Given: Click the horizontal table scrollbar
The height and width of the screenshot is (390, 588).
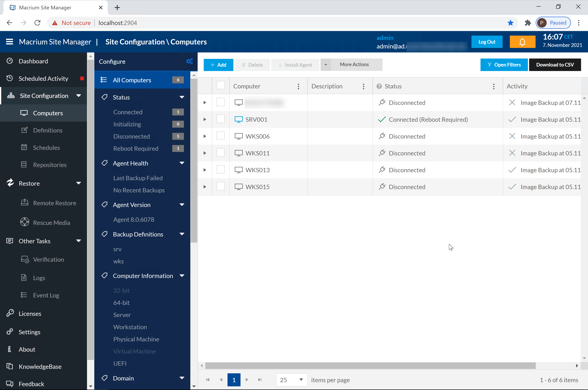Looking at the screenshot, I should (370, 365).
